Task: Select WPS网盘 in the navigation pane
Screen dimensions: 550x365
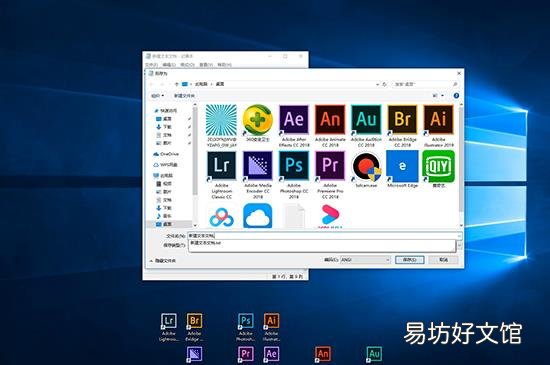Action: click(x=165, y=164)
